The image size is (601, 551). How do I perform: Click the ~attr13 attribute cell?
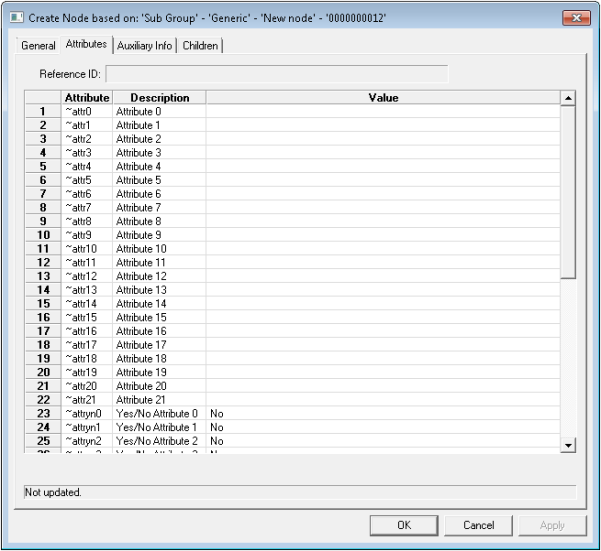87,290
